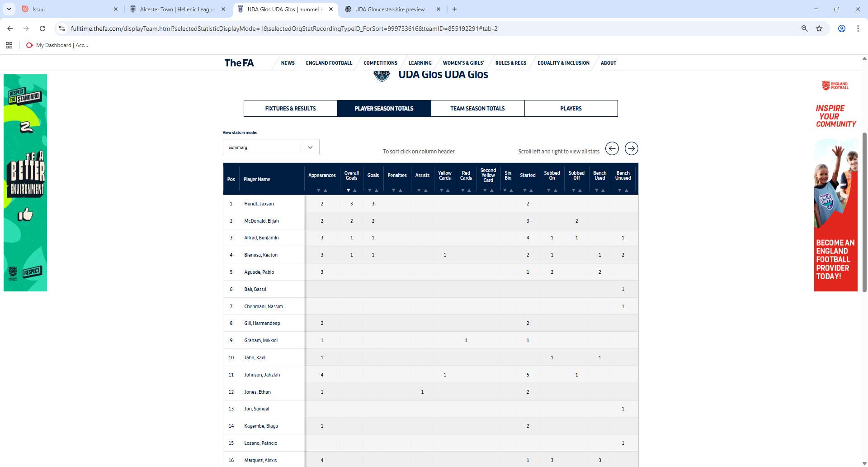Open the zoom magnifier icon in address bar
This screenshot has height=467, width=868.
point(804,29)
